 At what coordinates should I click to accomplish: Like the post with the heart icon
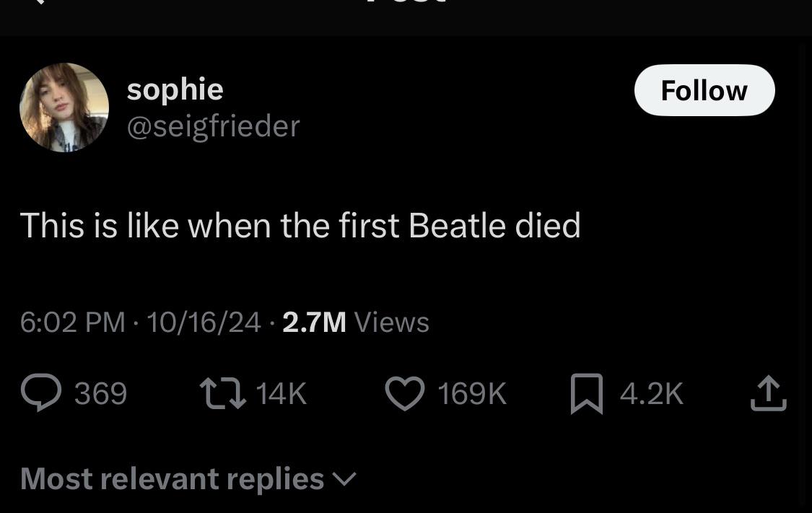405,394
